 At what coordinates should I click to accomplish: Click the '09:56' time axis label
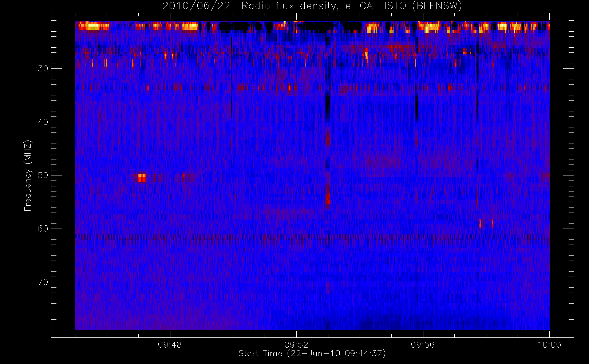[x=423, y=345]
